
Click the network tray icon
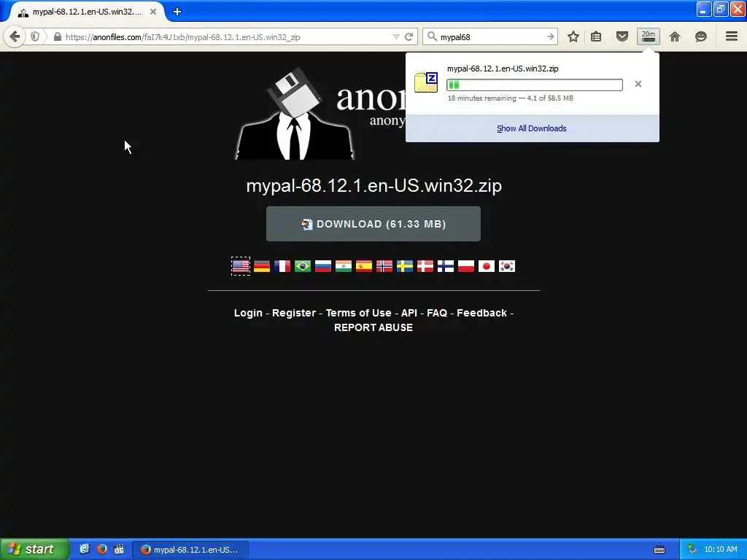[692, 549]
